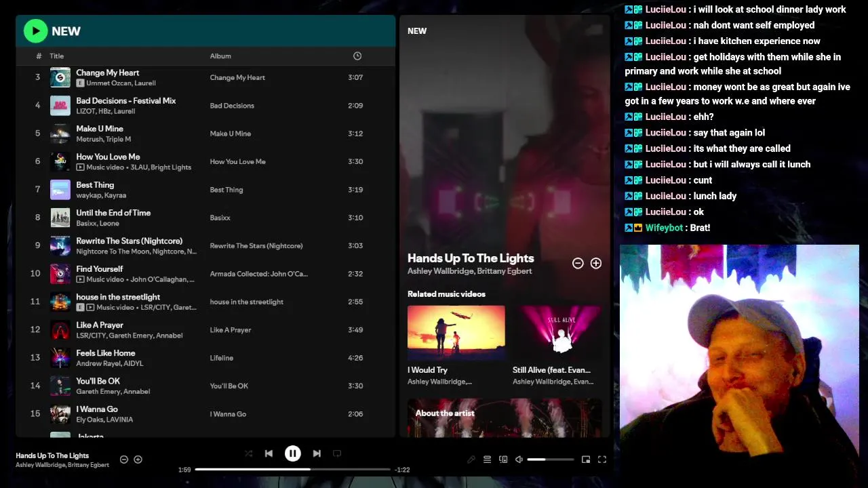Click You'll Be OK cover art

point(60,386)
